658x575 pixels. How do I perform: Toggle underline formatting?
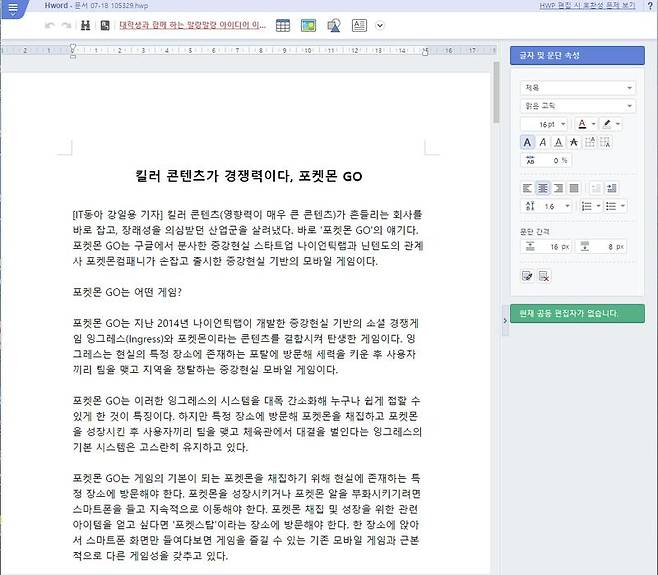pyautogui.click(x=559, y=143)
